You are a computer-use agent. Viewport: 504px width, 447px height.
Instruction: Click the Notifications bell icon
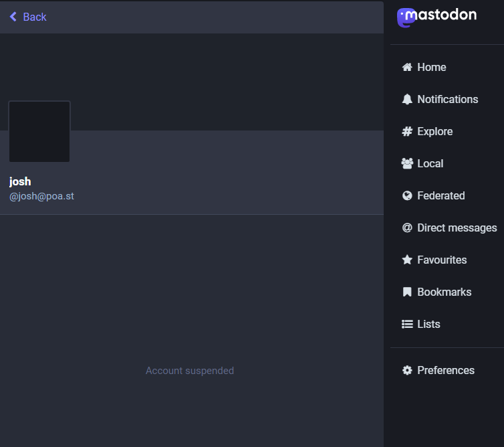407,99
